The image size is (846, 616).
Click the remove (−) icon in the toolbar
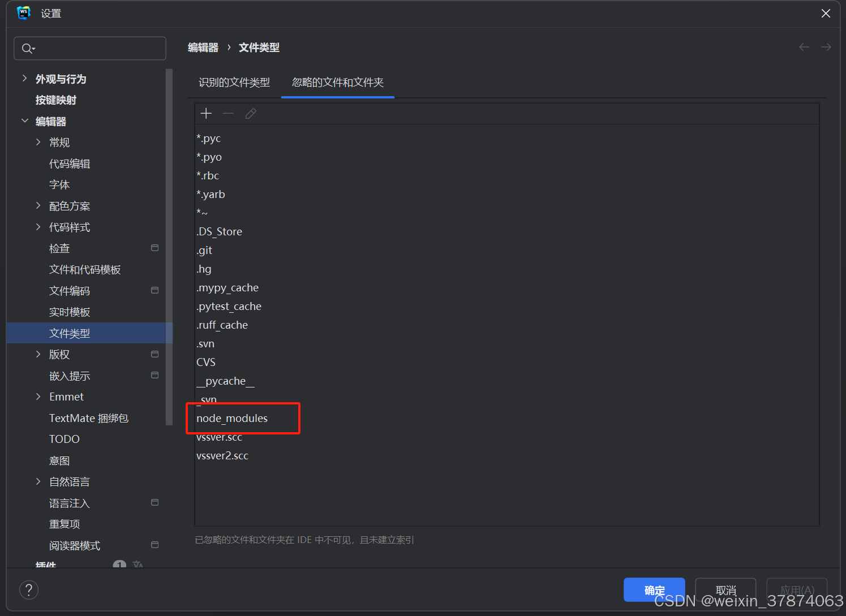[x=228, y=113]
